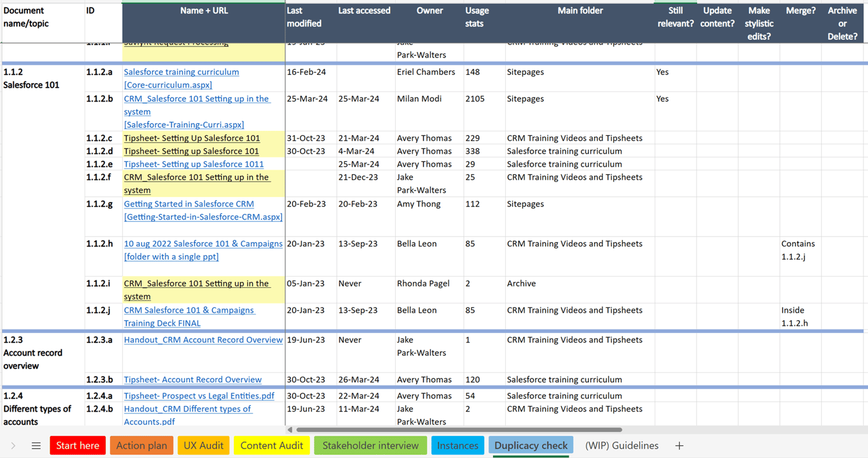Image resolution: width=868 pixels, height=458 pixels.
Task: Click the horizontal scrollbar left arrow
Action: click(290, 430)
